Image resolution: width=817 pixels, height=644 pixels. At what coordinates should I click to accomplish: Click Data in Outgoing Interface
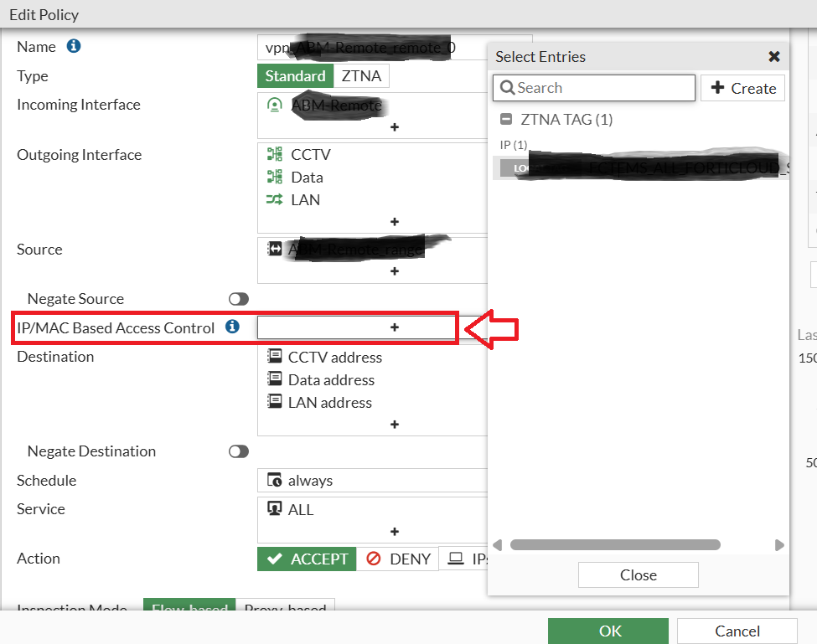click(307, 177)
